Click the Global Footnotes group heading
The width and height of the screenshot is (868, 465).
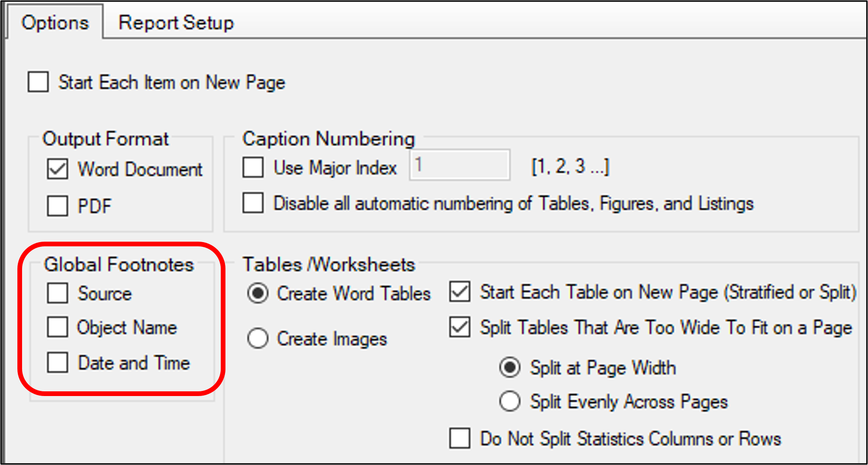pos(119,265)
